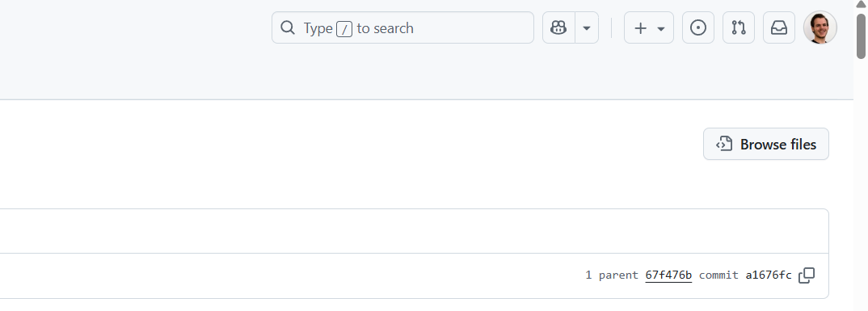Click the '1 parent' label text
Image resolution: width=868 pixels, height=311 pixels.
click(612, 275)
